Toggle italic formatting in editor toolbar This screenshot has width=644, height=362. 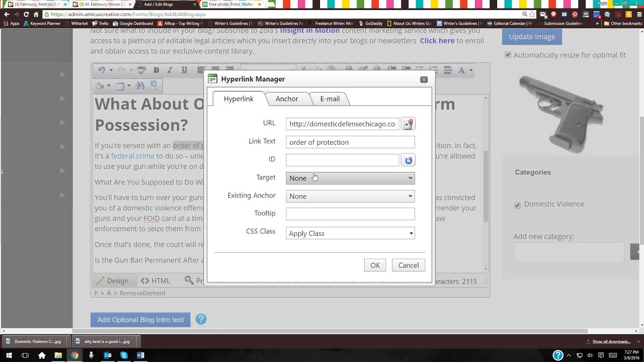170,70
